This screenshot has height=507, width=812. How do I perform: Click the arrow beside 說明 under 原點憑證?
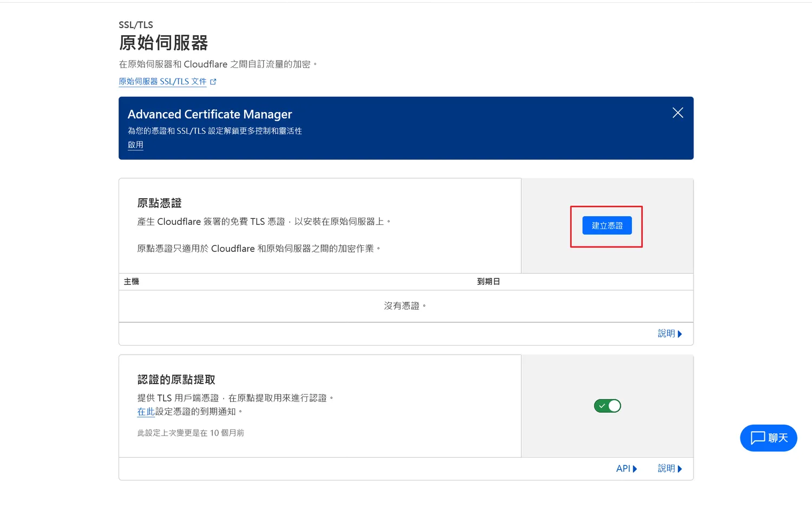click(680, 334)
